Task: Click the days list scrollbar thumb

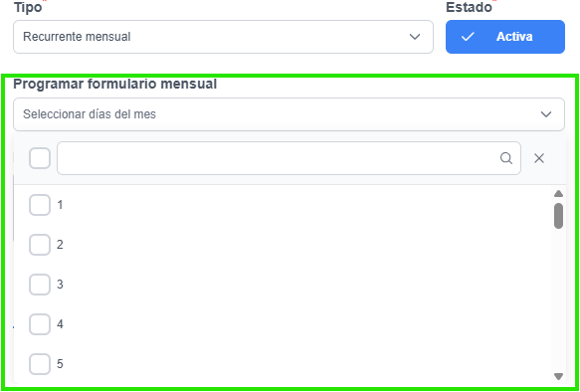Action: tap(558, 216)
